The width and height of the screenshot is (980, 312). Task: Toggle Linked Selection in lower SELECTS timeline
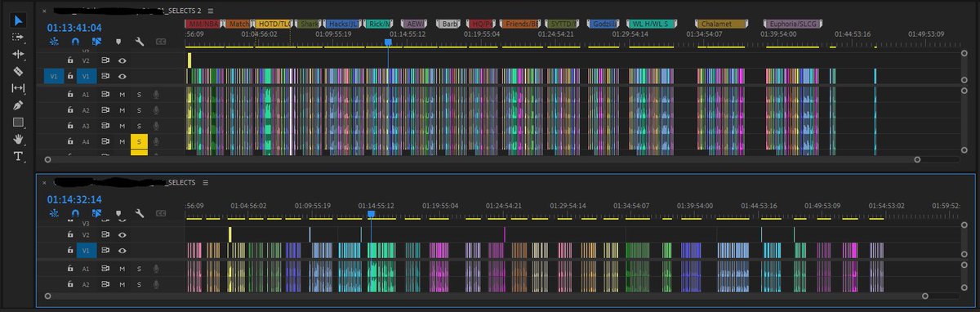[x=97, y=213]
